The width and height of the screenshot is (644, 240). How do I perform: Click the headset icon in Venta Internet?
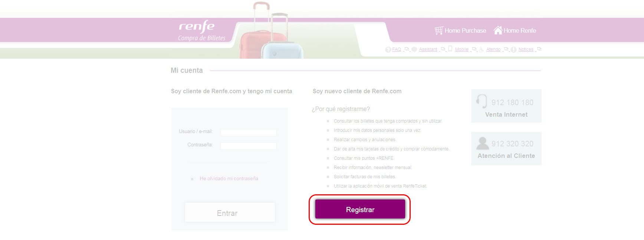[x=482, y=101]
